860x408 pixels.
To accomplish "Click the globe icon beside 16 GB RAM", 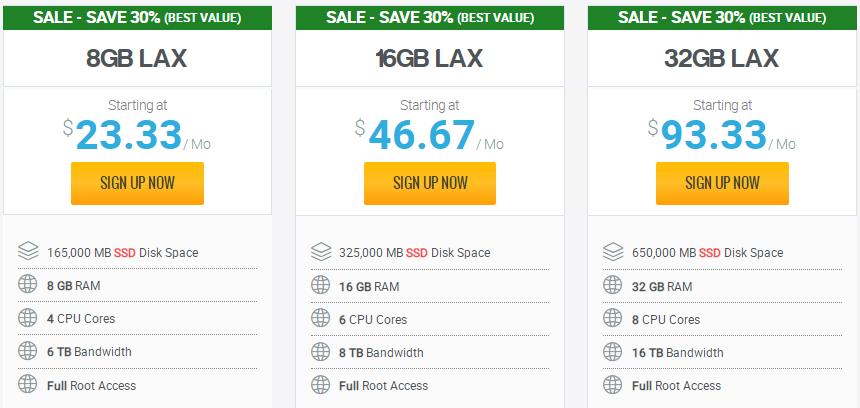I will coord(320,285).
